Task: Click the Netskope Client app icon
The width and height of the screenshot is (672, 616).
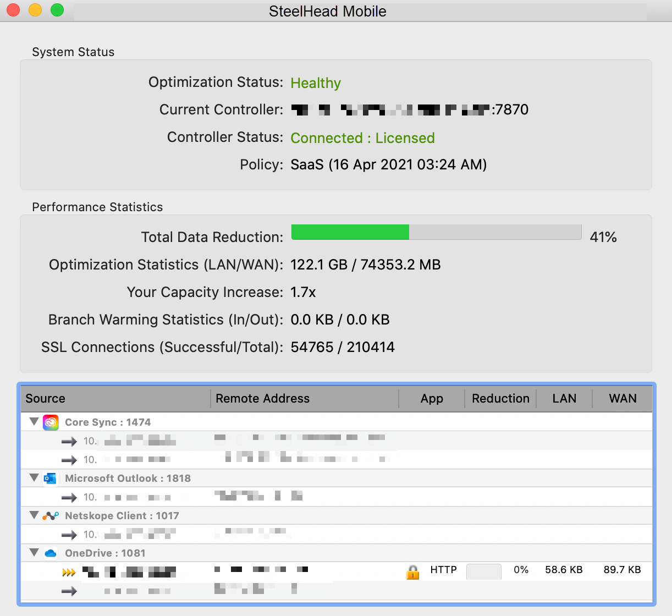Action: pos(51,516)
